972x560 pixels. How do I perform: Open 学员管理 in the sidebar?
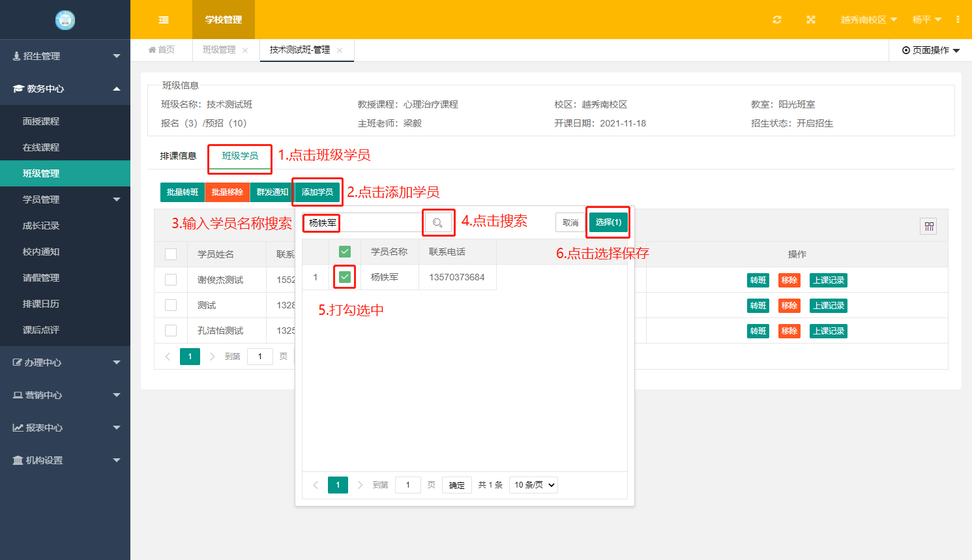(x=65, y=199)
